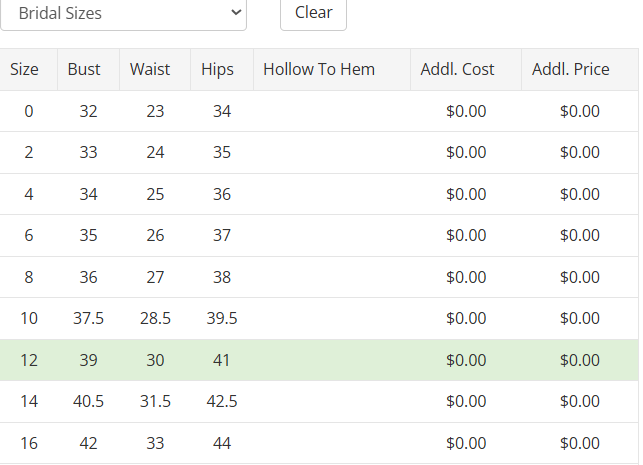Click Hollow To Hem cell for size 12
The image size is (643, 465).
(x=331, y=360)
